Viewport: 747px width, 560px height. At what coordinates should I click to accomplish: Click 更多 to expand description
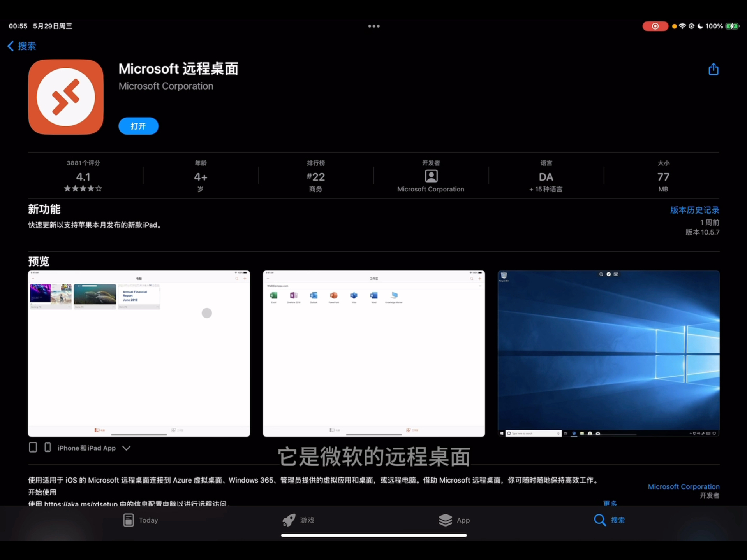pyautogui.click(x=610, y=503)
